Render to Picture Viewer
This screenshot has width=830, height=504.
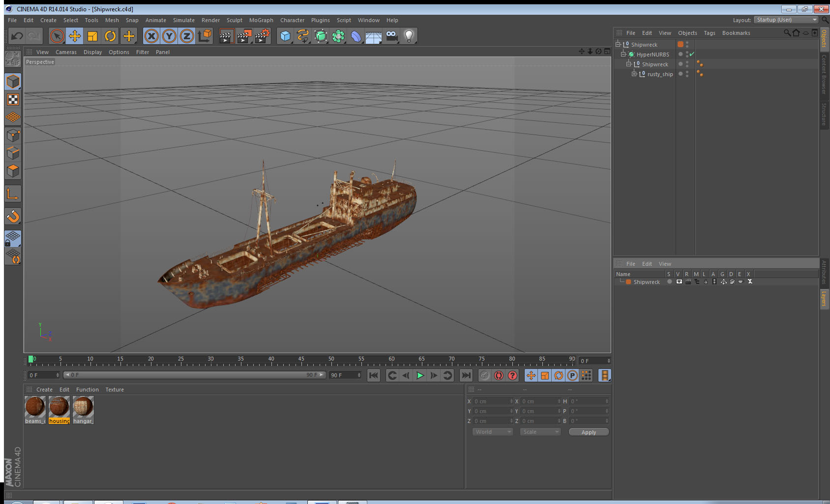point(244,36)
